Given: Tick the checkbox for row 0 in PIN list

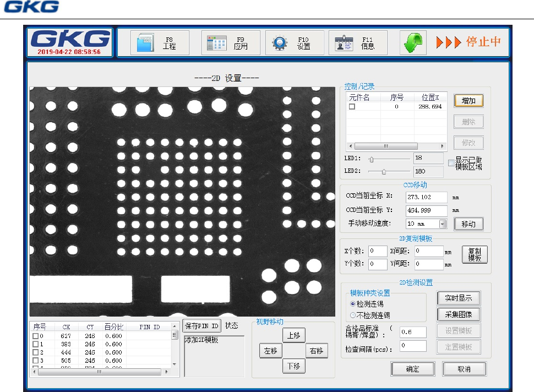Looking at the screenshot, I should pos(35,336).
